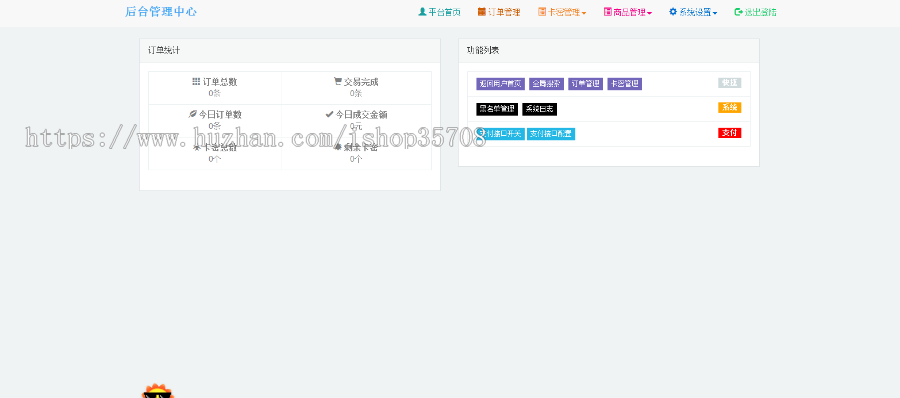Click the 0条 value under 交易完成
The image size is (900, 398).
(x=356, y=93)
